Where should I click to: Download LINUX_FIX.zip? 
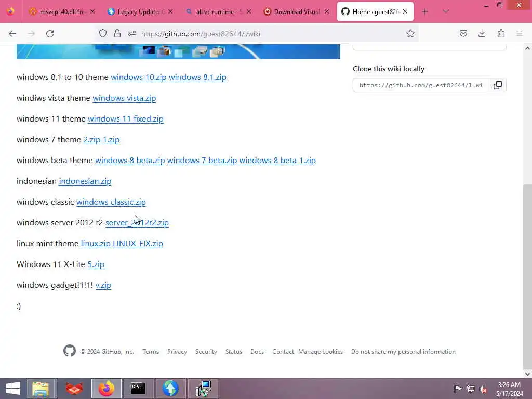point(138,243)
